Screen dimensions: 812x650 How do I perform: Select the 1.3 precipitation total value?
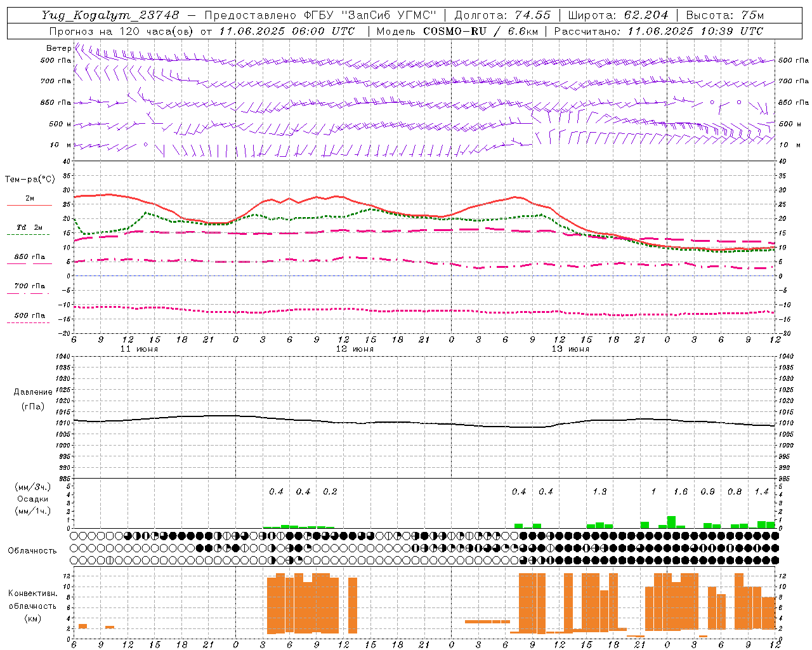599,491
